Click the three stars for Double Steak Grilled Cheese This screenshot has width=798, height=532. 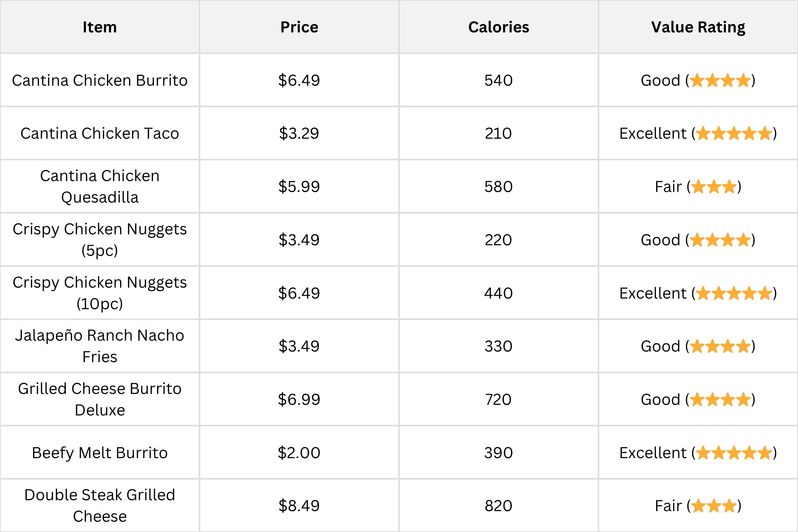[714, 506]
